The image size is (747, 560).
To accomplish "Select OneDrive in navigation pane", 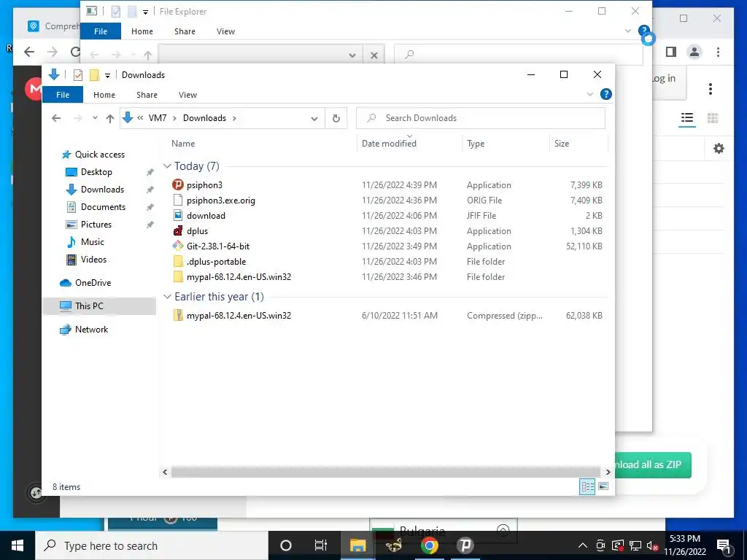I will (93, 282).
